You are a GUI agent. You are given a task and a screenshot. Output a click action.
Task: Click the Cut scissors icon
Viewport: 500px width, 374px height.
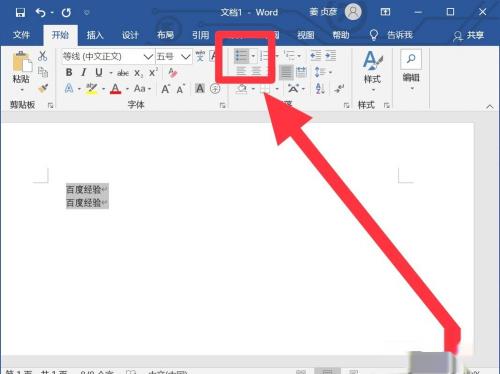[42, 56]
